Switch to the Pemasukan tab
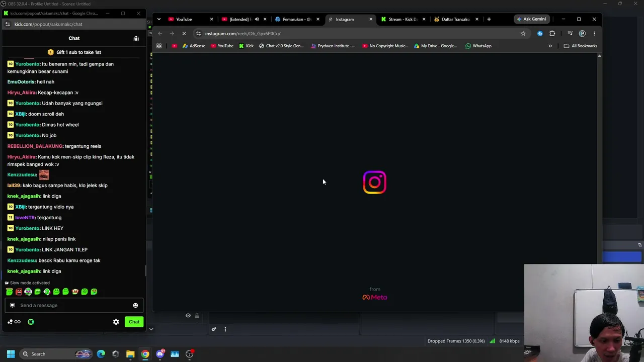The height and width of the screenshot is (362, 644). pyautogui.click(x=297, y=19)
